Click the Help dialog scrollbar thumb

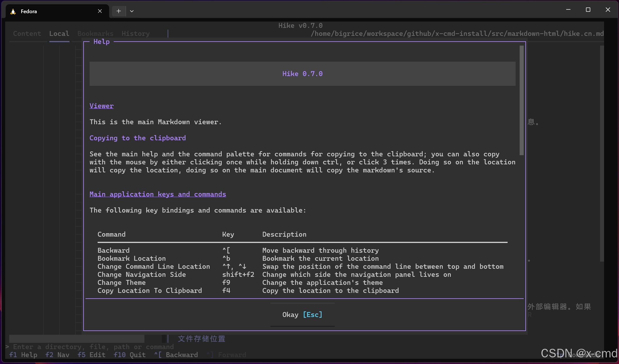pyautogui.click(x=521, y=100)
